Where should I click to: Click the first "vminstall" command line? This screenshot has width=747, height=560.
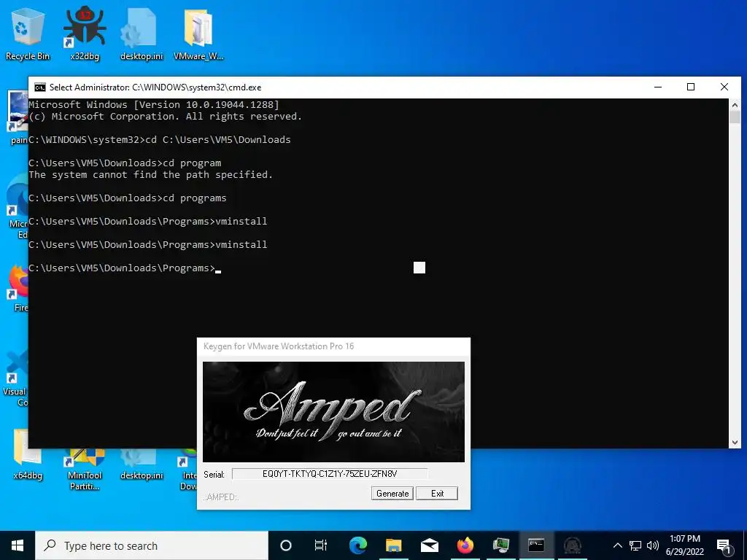(147, 222)
